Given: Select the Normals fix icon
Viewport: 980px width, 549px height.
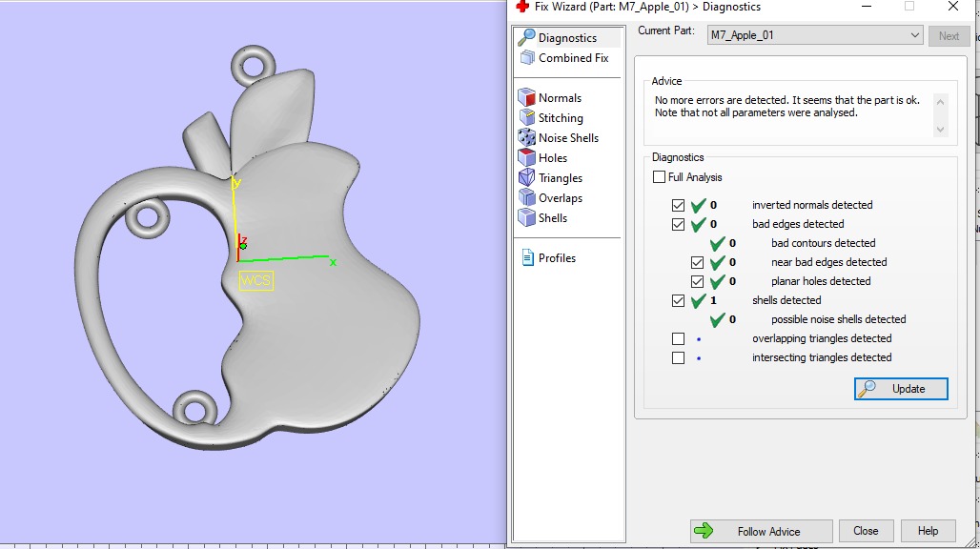Looking at the screenshot, I should click(x=527, y=97).
